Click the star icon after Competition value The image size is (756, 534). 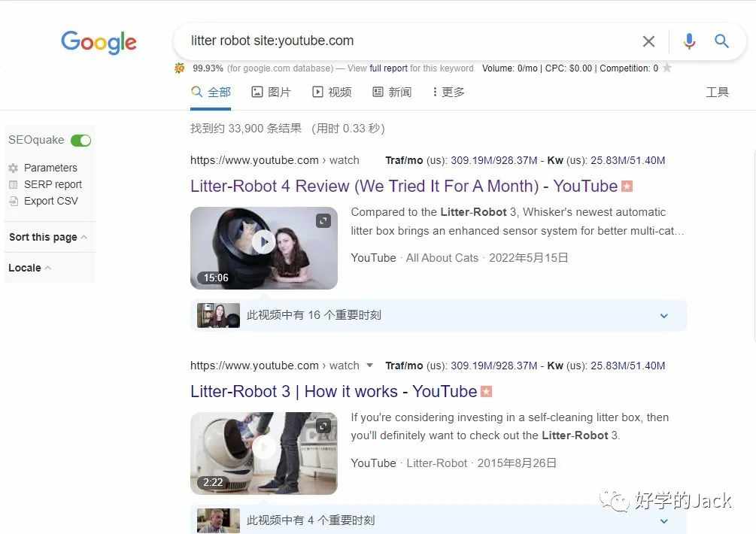point(667,68)
